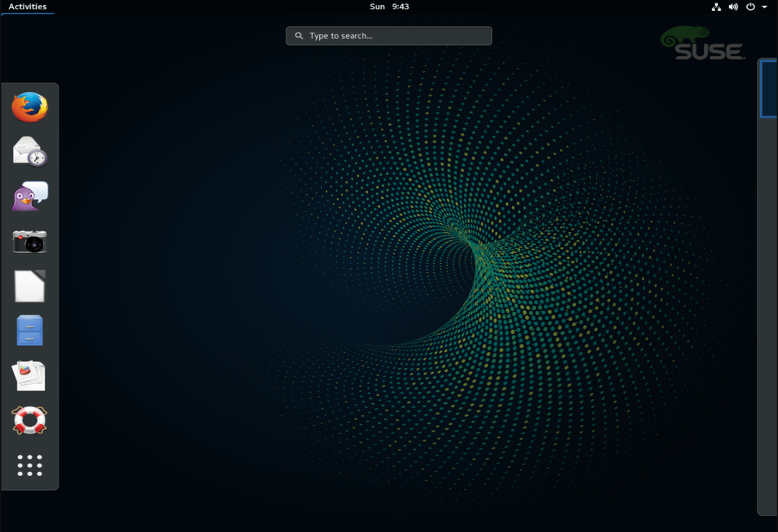Click the volume speaker icon
This screenshot has width=778, height=532.
(x=733, y=7)
